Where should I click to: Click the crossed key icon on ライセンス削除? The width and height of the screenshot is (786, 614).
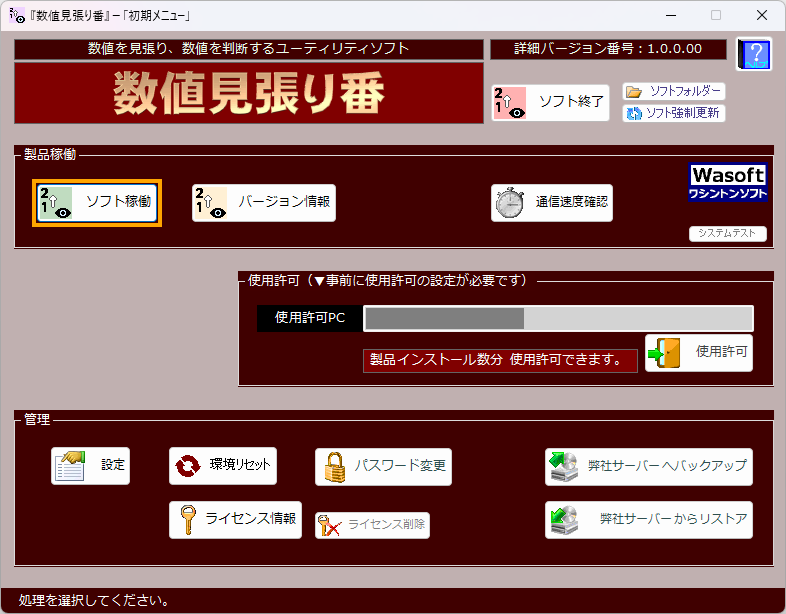pos(329,525)
